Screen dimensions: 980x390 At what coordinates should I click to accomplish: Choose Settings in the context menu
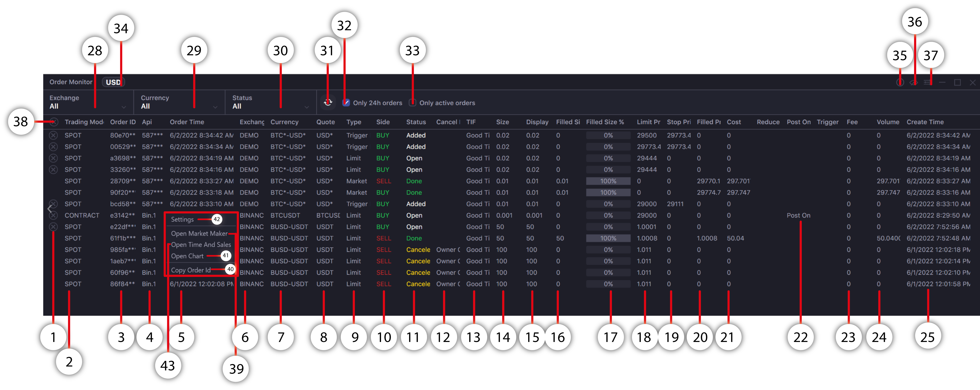coord(182,220)
